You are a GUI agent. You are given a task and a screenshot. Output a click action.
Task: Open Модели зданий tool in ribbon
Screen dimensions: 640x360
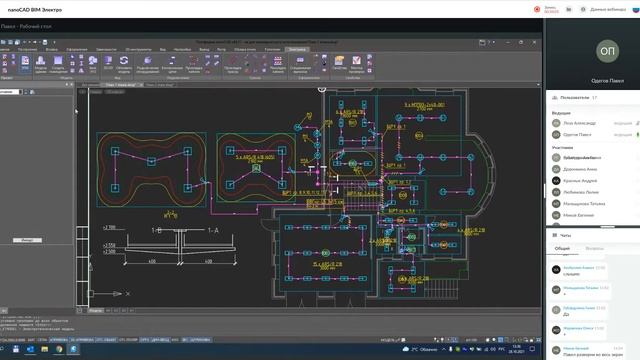(x=40, y=64)
